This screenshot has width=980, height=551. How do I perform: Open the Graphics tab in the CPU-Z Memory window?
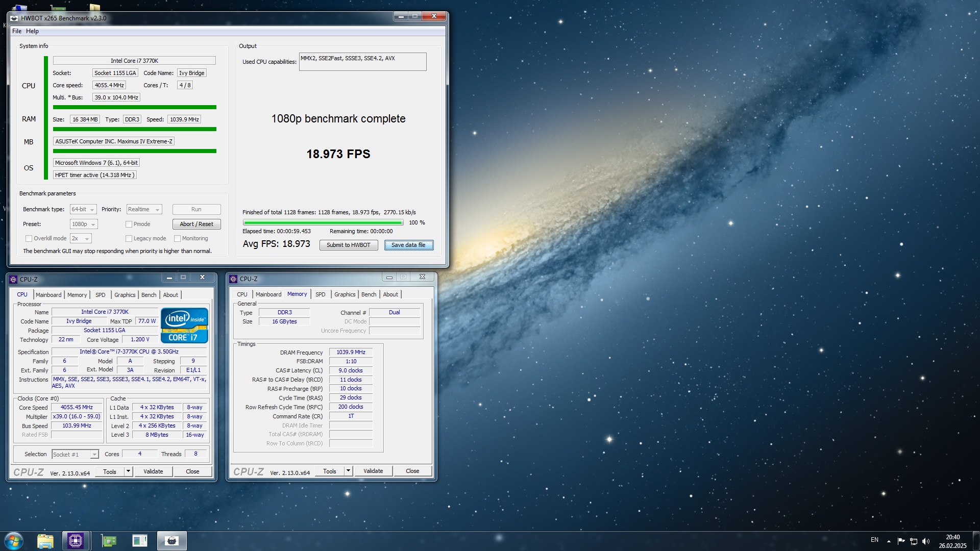point(345,294)
